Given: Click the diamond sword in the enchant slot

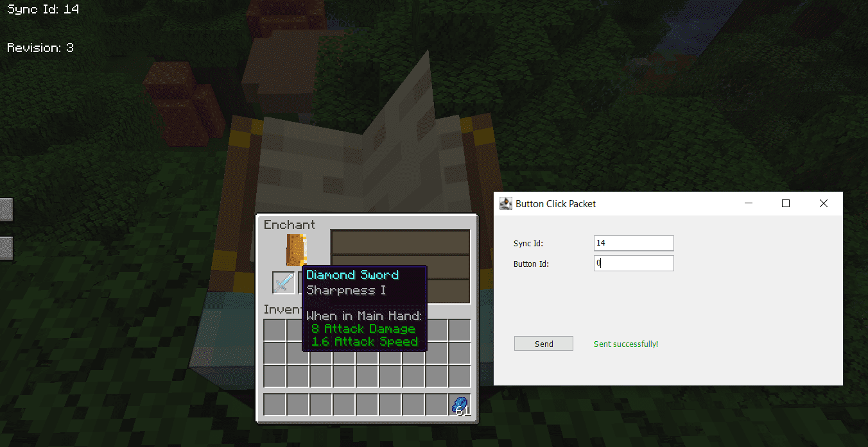Looking at the screenshot, I should [x=283, y=282].
